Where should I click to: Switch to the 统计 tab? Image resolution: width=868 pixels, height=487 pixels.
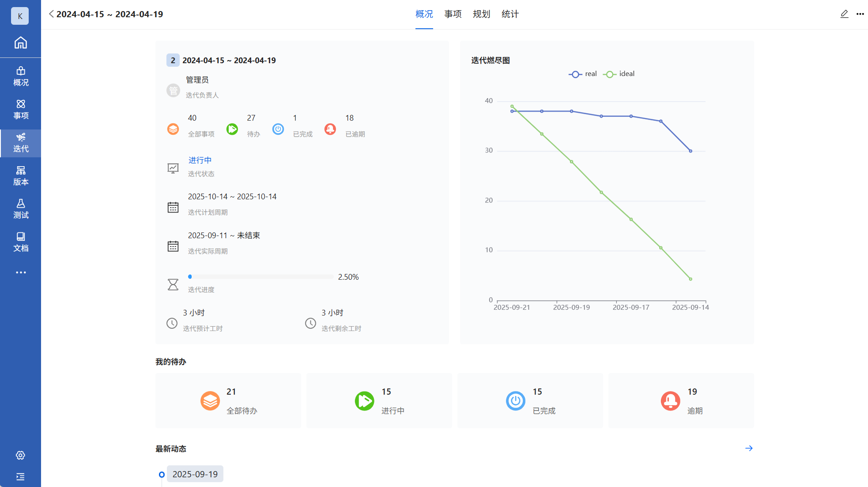coord(510,14)
